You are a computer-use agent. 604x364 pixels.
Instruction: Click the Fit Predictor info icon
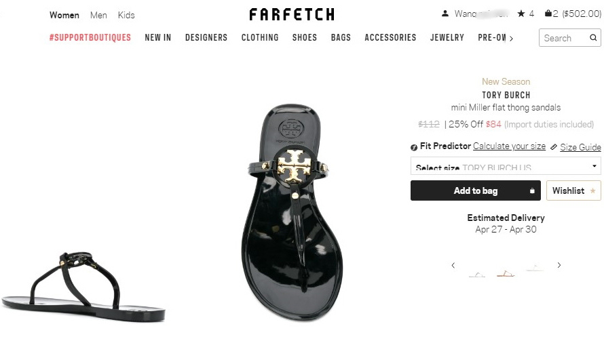(x=414, y=147)
